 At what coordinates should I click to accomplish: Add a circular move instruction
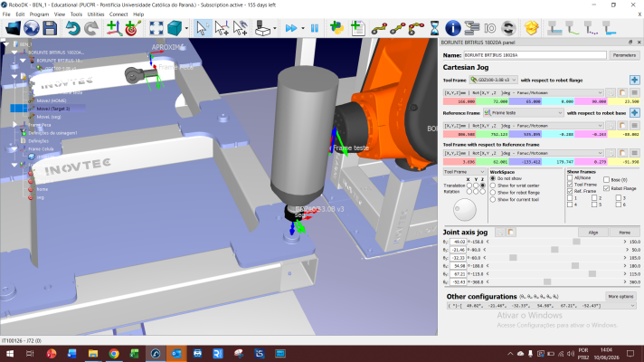[x=416, y=28]
